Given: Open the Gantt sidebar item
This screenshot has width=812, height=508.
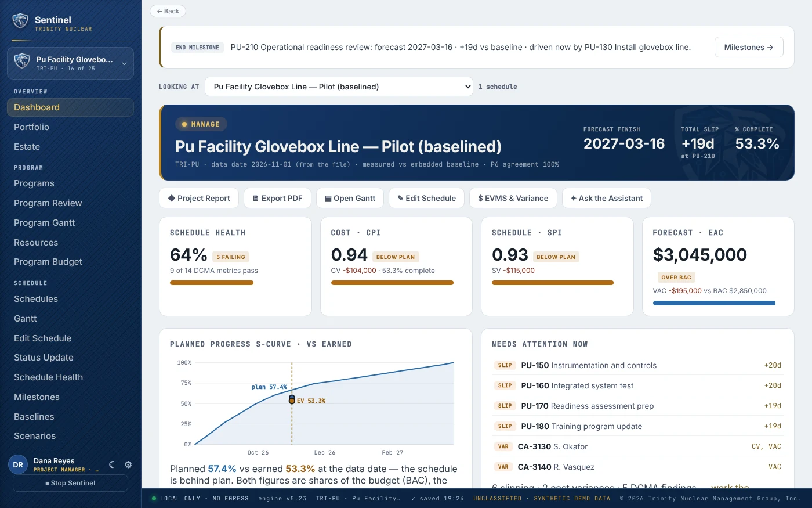Looking at the screenshot, I should (70, 319).
